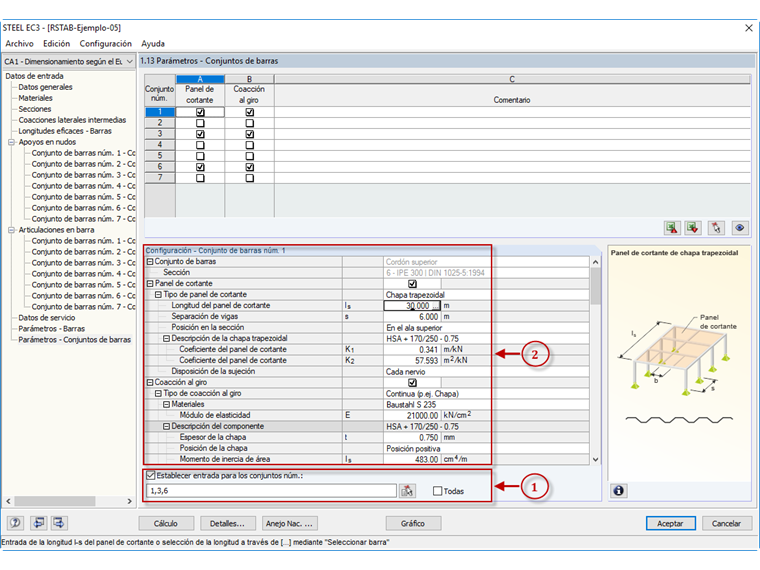Select Materiales in navigator
Viewport: 760px width, 570px height.
35,98
